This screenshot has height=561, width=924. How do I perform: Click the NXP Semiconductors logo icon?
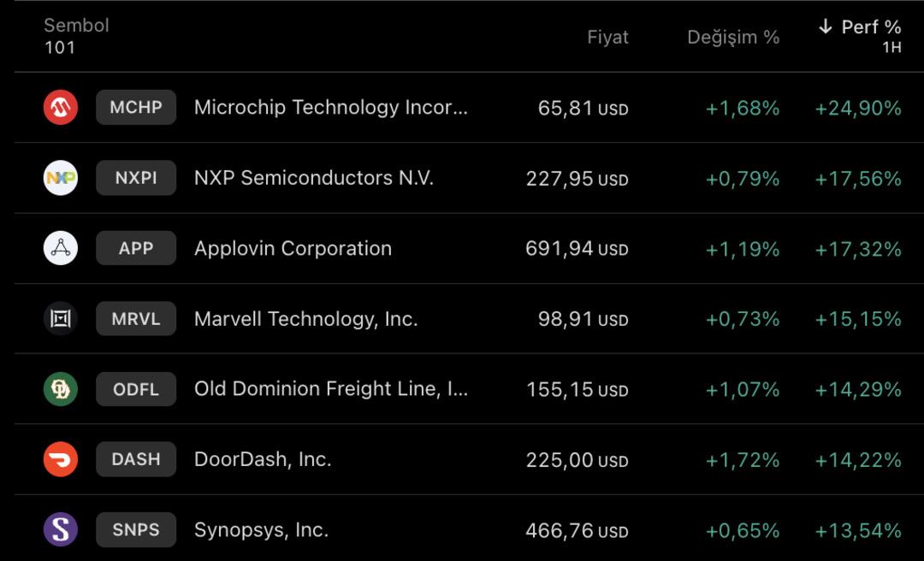coord(61,178)
